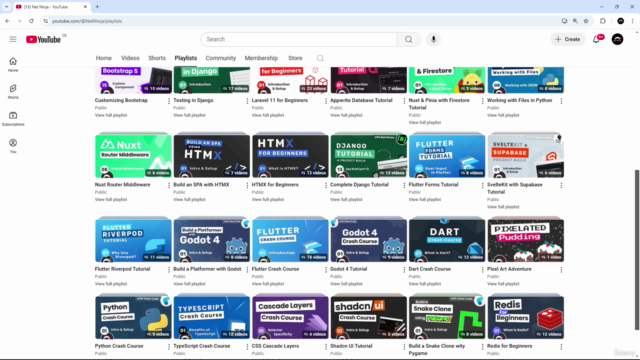Open shadcn/ui Crash Course thumbnail

click(369, 318)
